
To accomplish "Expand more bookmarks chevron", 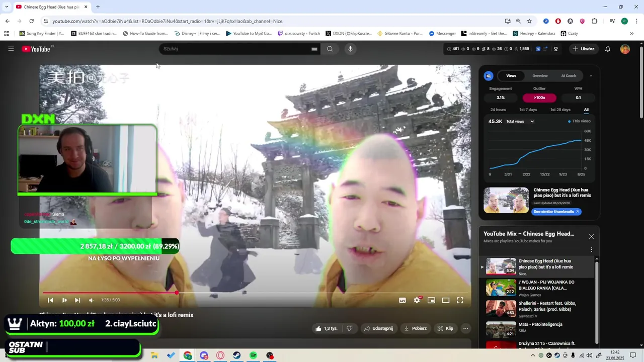I will 631,34.
